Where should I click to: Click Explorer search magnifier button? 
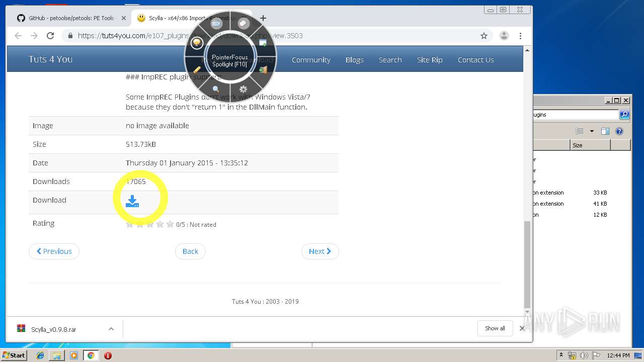(x=624, y=115)
